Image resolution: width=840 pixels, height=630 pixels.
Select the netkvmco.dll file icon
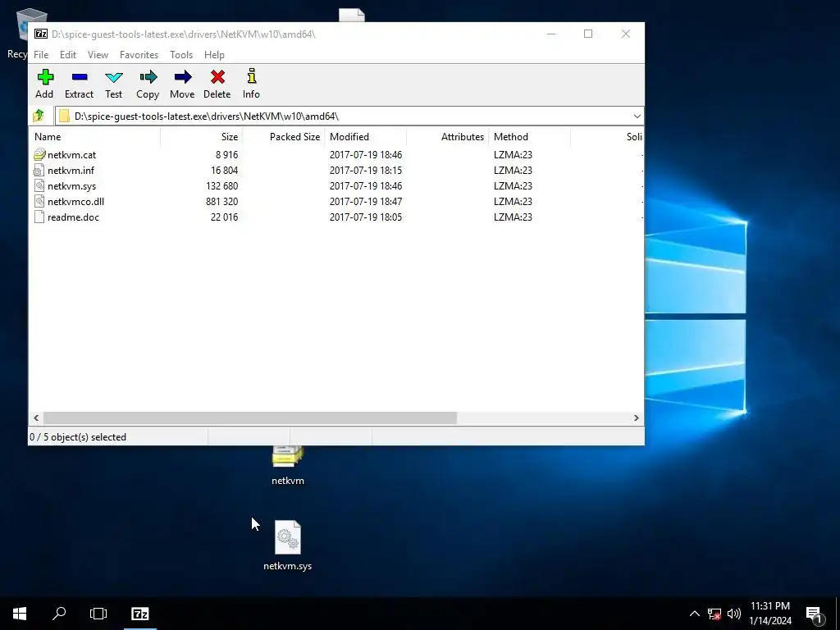(39, 202)
